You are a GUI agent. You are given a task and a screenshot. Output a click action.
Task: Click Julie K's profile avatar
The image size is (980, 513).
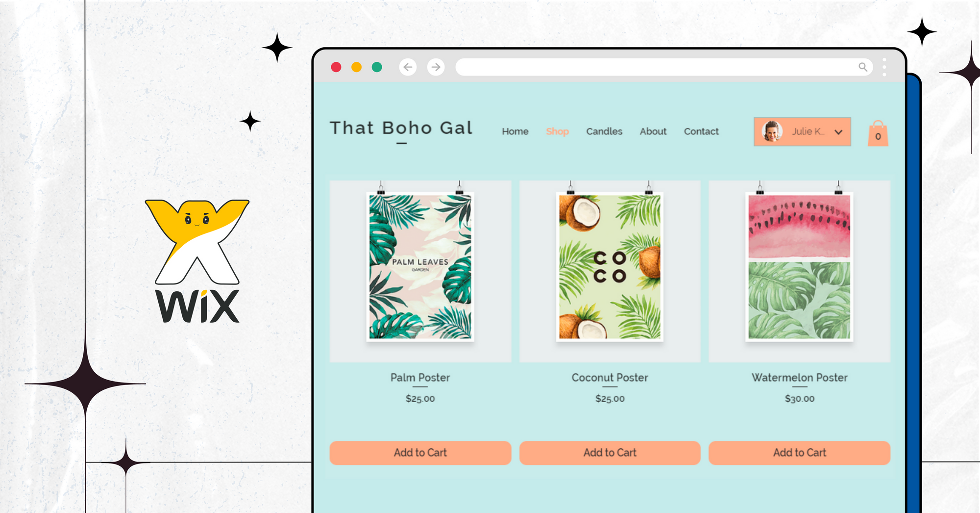pyautogui.click(x=772, y=131)
